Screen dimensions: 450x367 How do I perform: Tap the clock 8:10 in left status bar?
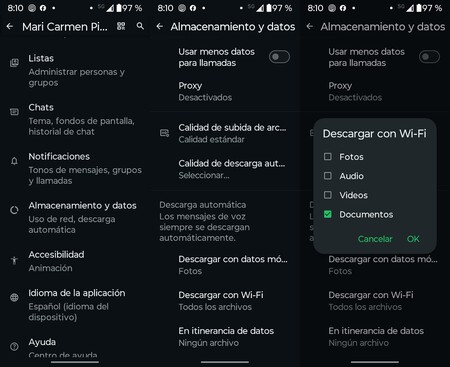(x=15, y=8)
